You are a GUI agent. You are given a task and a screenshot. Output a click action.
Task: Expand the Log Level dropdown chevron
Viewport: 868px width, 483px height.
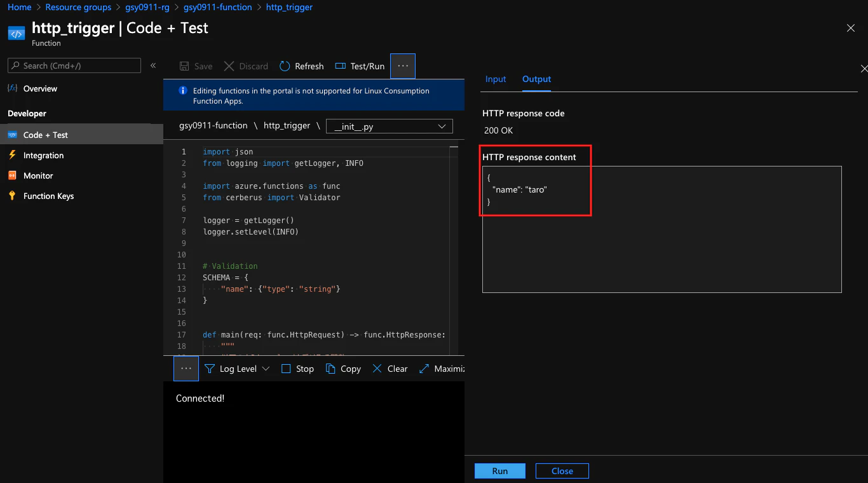coord(266,369)
